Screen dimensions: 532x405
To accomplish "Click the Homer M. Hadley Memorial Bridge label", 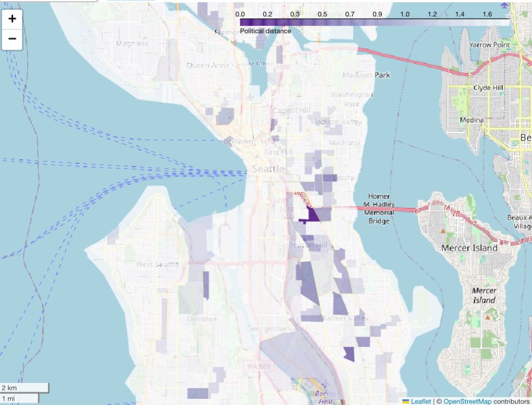I will point(379,208).
